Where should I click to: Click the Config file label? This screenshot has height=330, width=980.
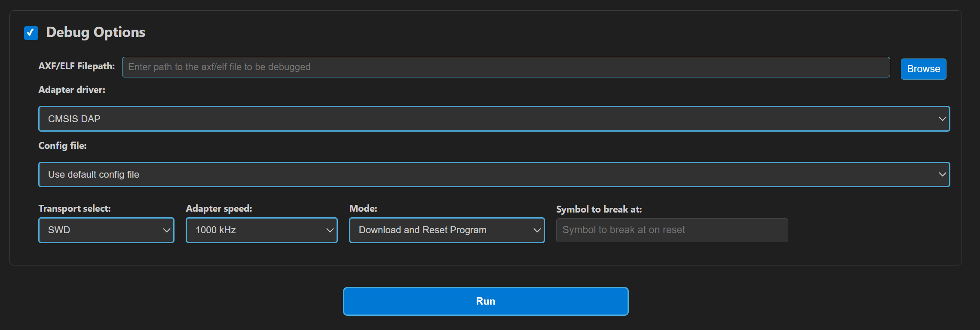[x=62, y=146]
